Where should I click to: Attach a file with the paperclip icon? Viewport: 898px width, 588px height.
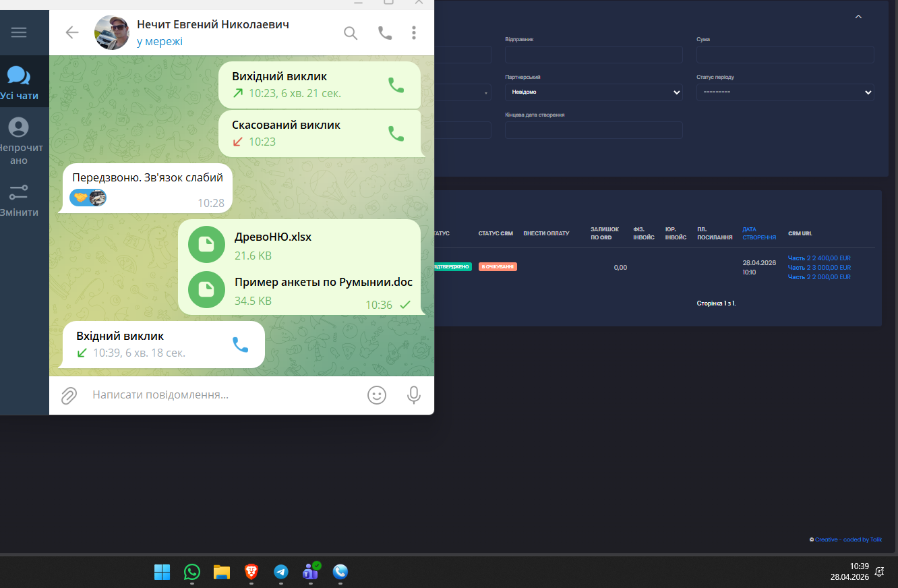pyautogui.click(x=69, y=395)
